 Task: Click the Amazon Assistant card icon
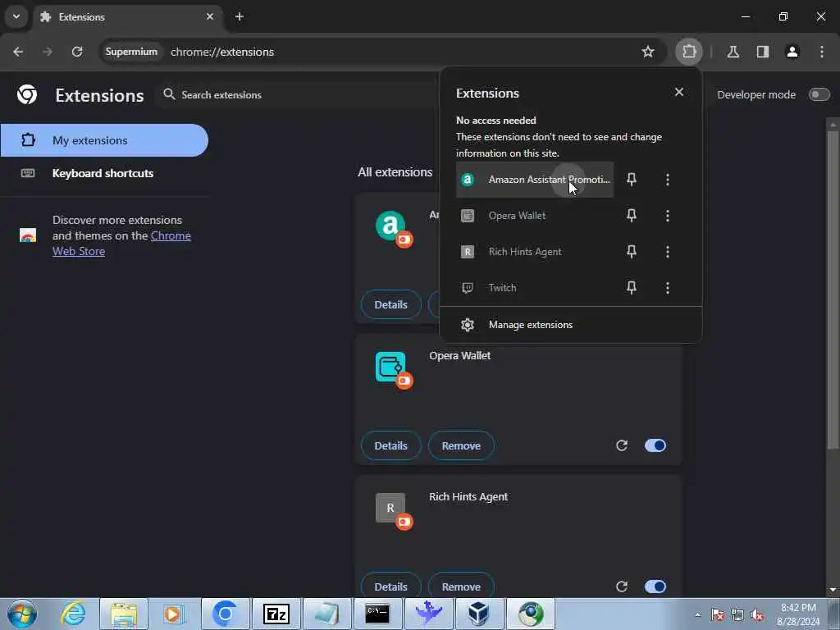click(x=390, y=226)
